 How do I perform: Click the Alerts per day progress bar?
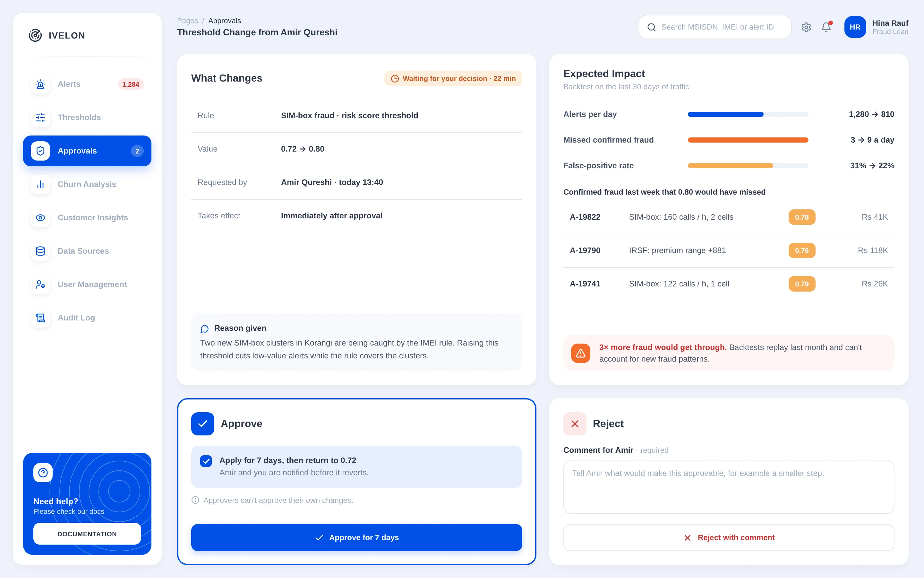(748, 114)
